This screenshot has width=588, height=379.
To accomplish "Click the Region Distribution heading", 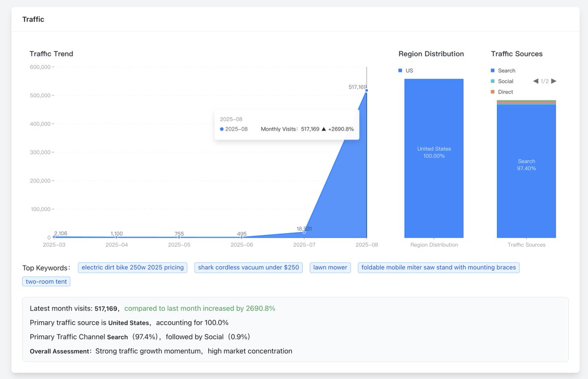I will click(431, 54).
